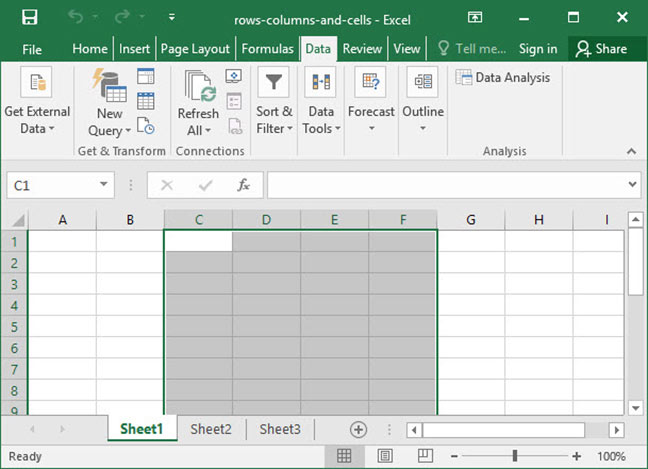Click the Edit Links icon
Viewport: 648px width, 469px height.
pyautogui.click(x=235, y=126)
